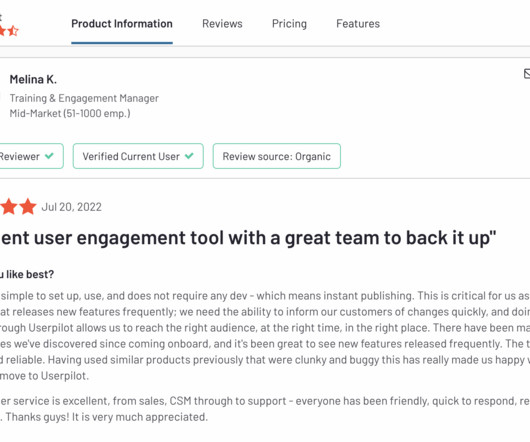Click the Validated Reviewer badge
The height and width of the screenshot is (442, 530).
pos(31,156)
